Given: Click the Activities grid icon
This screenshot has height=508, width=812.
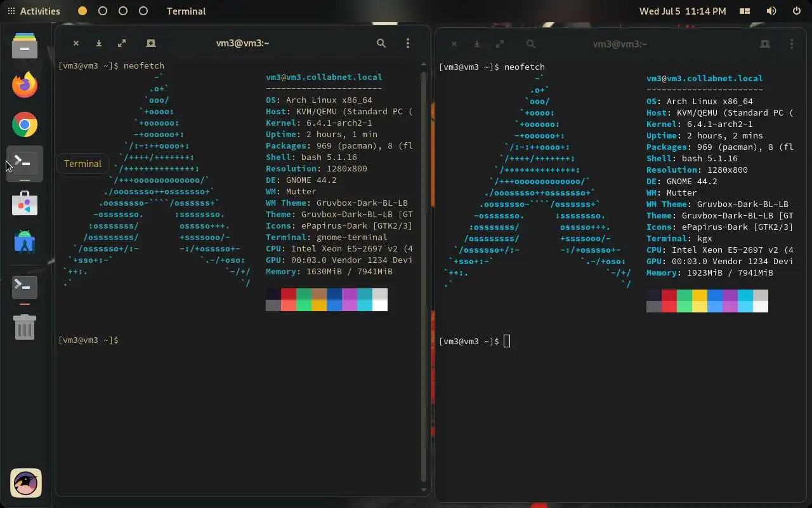Looking at the screenshot, I should [x=11, y=11].
